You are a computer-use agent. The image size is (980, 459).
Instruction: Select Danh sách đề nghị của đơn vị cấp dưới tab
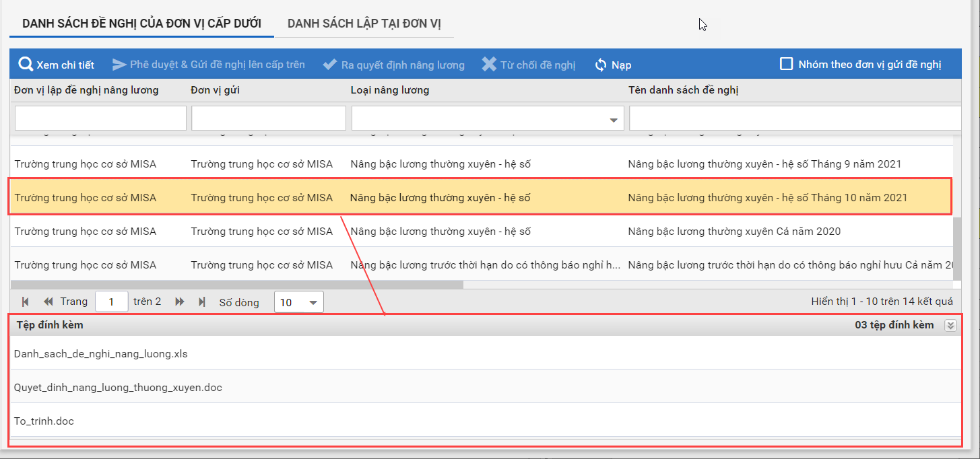[x=141, y=24]
